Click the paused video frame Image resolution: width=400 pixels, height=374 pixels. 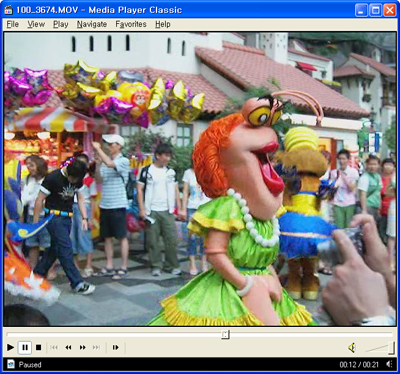(x=199, y=179)
